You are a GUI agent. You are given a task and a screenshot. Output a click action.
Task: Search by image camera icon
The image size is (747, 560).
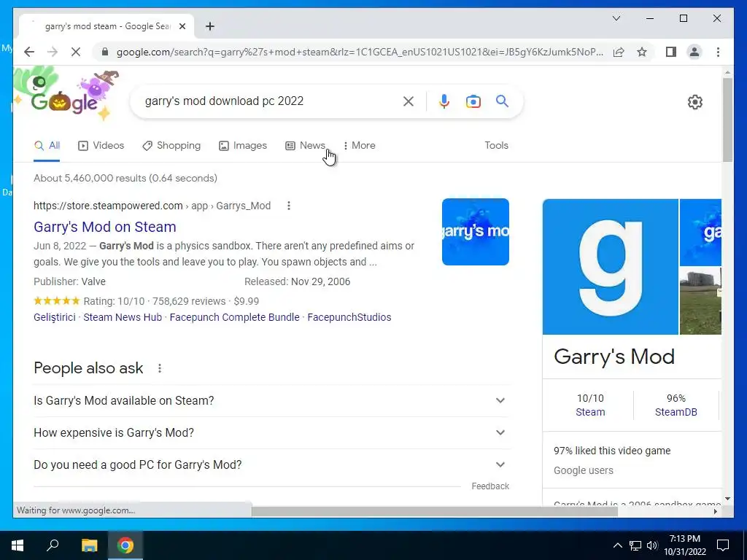pos(473,101)
